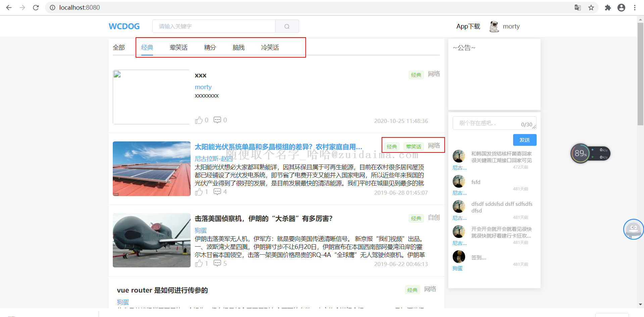
Task: Click the 89% performance monitor widget
Action: pos(590,153)
